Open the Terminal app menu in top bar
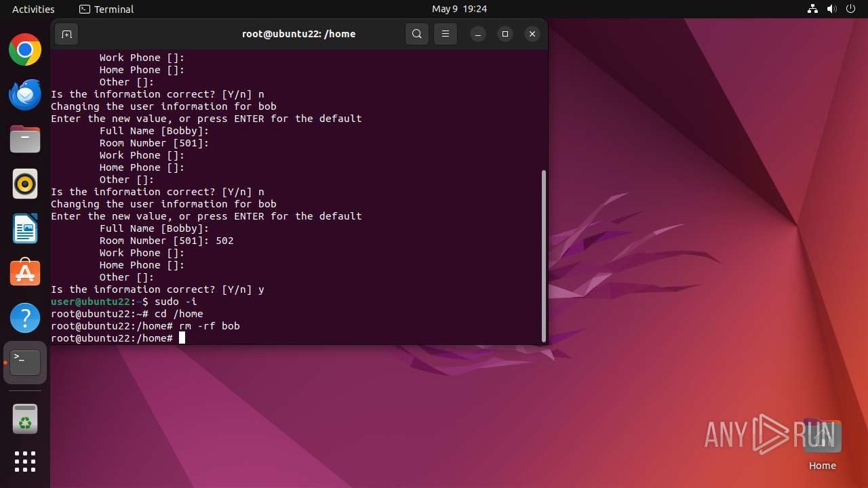This screenshot has height=488, width=868. click(106, 9)
